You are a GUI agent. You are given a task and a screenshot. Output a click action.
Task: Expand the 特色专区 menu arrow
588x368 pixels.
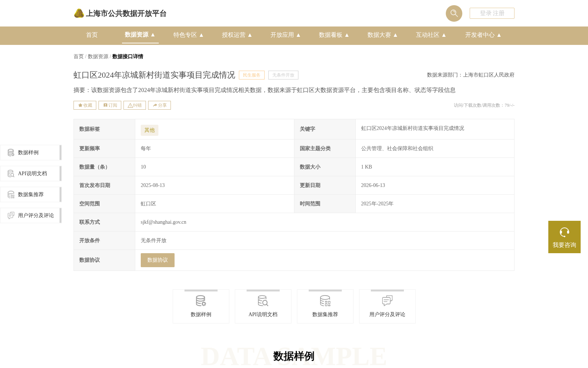click(x=201, y=35)
